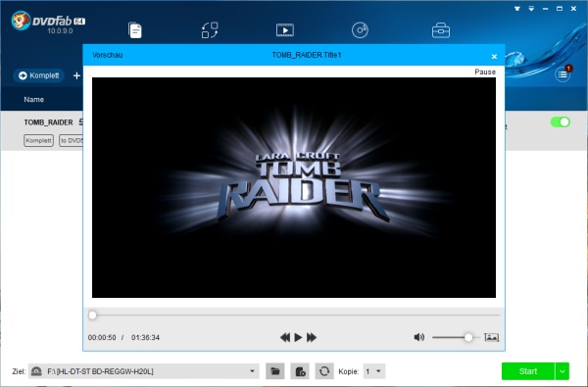Screen dimensions: 588x387
Task: Click the drive icon beside Ziel
Action: click(36, 371)
